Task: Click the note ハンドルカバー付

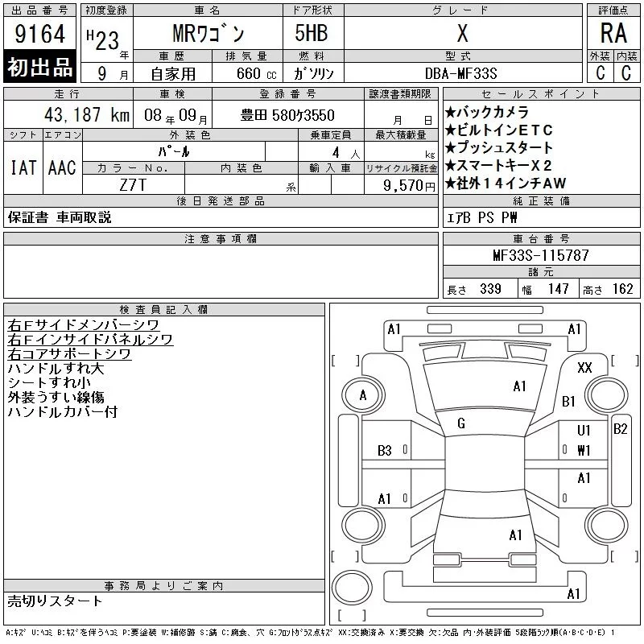Action: 63,411
